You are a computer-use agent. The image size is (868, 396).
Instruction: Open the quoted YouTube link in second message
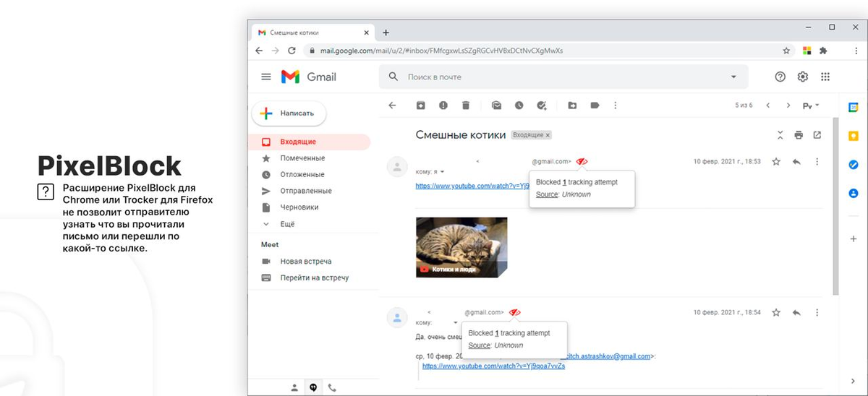[x=493, y=366]
